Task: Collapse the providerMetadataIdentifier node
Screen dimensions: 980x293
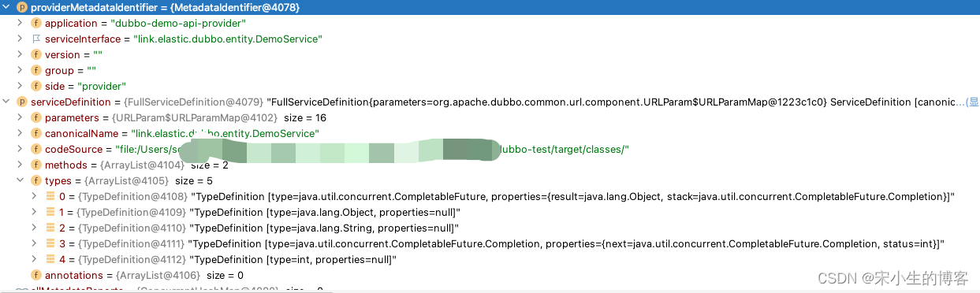Action: (6, 7)
